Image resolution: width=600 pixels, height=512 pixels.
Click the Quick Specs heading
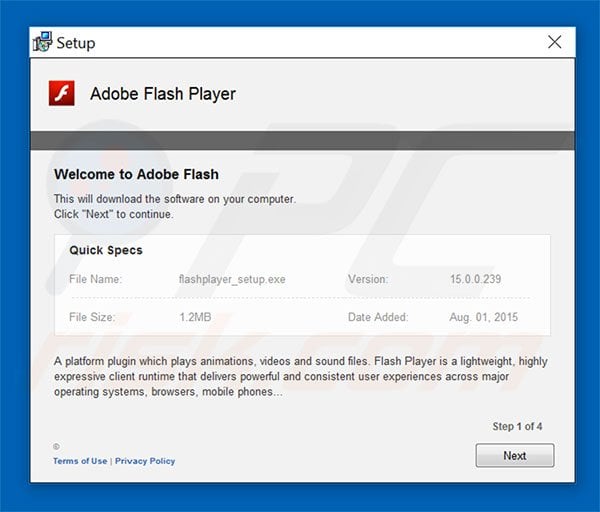coord(106,250)
